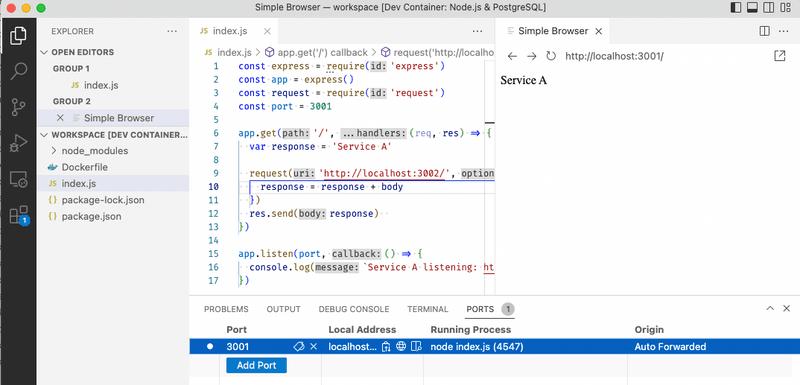Place cursor on line 10 response code
The image size is (800, 385).
tap(332, 187)
